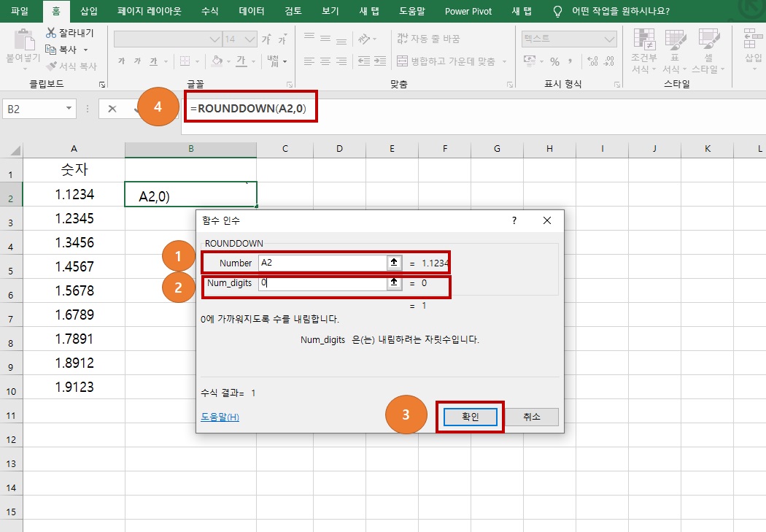Screen dimensions: 766x532
Task: Click decrease decimal icon
Action: point(608,61)
